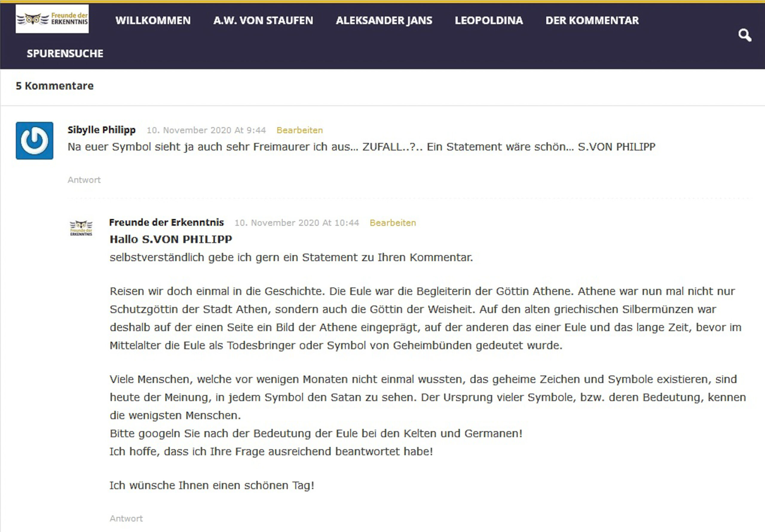Click the line starting selbstverständlich gebe ich gern
Screen dimensions: 765x532
[291, 257]
